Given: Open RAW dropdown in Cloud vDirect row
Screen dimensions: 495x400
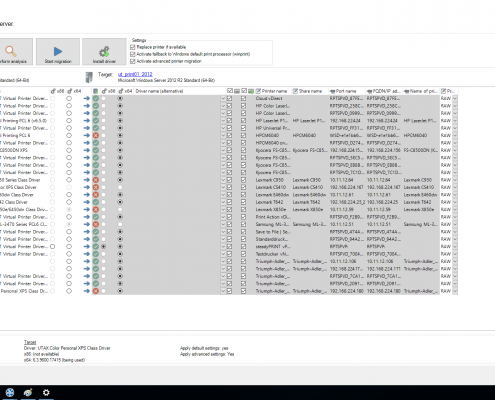Looking at the screenshot, I should 455,98.
